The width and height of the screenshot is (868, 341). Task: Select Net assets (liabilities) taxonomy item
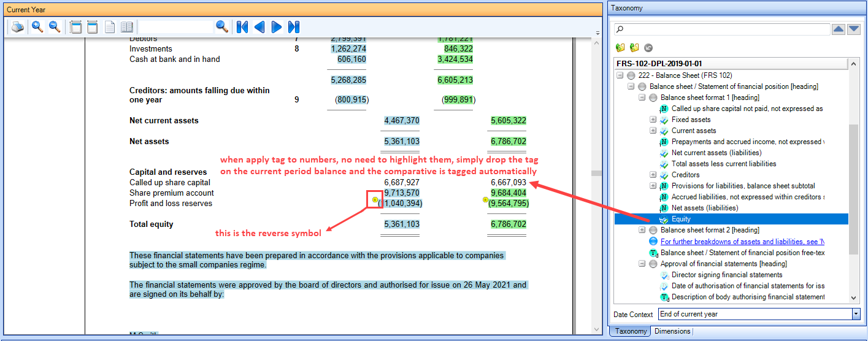point(705,208)
